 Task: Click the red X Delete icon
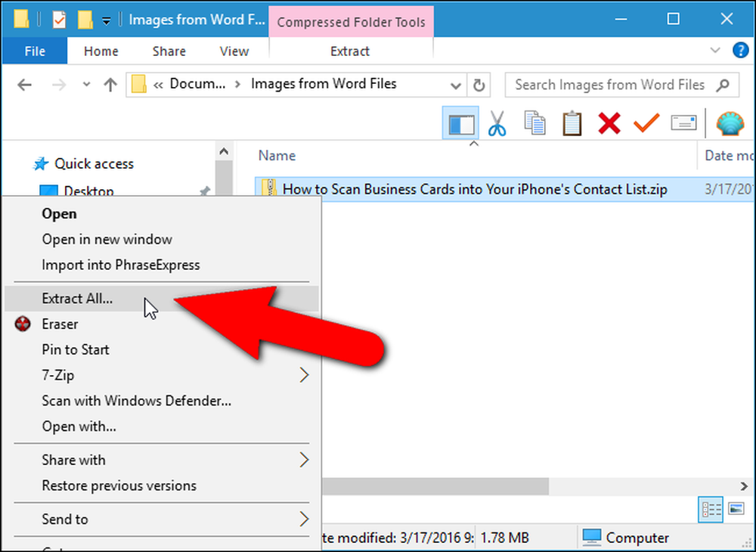tap(609, 123)
